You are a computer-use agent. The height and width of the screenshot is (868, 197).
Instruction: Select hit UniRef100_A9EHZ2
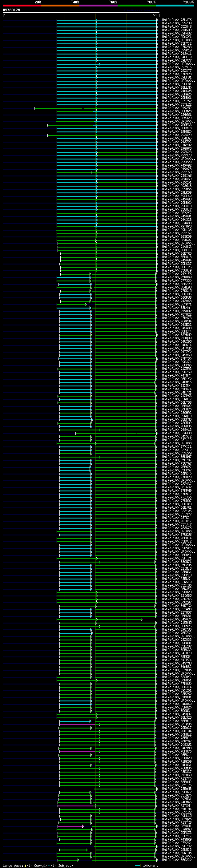pyautogui.click(x=177, y=792)
